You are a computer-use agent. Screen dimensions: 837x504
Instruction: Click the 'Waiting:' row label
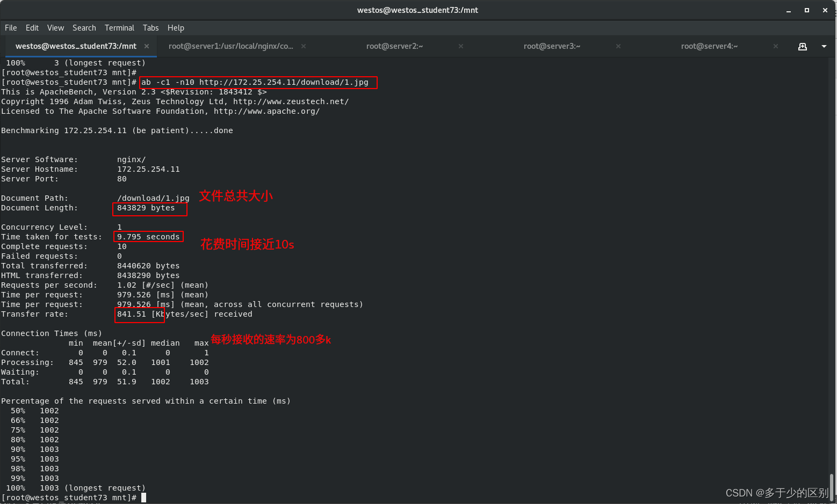(20, 372)
